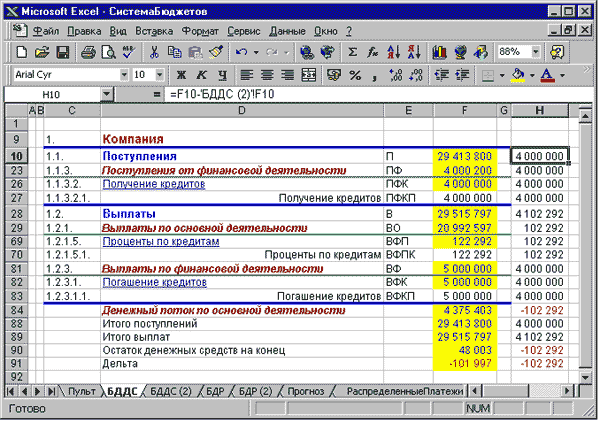Screen dimensions: 600x423
Task: Center text with the center align icon
Action: tap(267, 75)
